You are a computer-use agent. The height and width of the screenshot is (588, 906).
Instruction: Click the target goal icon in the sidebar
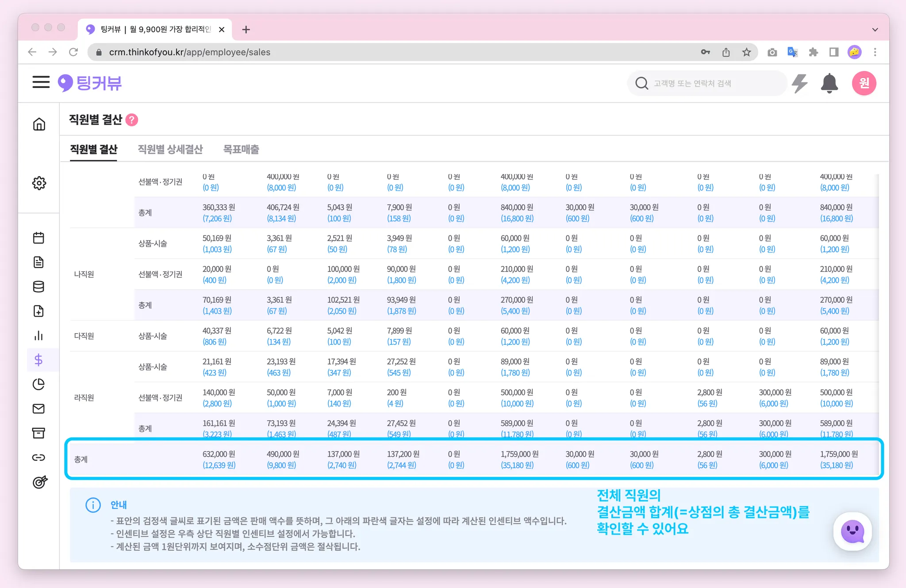(x=39, y=482)
